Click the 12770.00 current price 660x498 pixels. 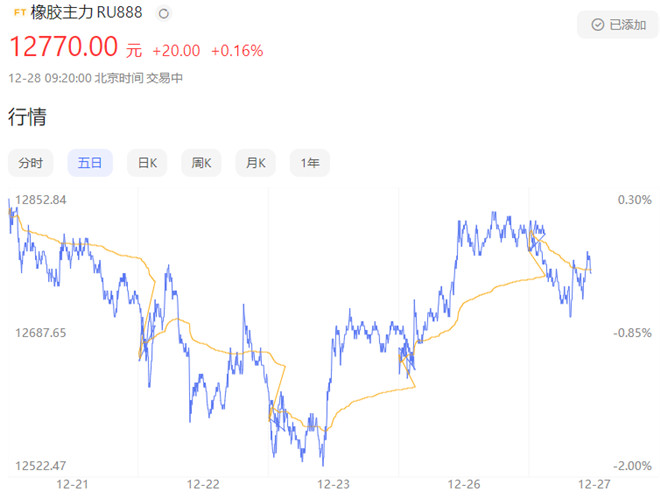pos(63,46)
